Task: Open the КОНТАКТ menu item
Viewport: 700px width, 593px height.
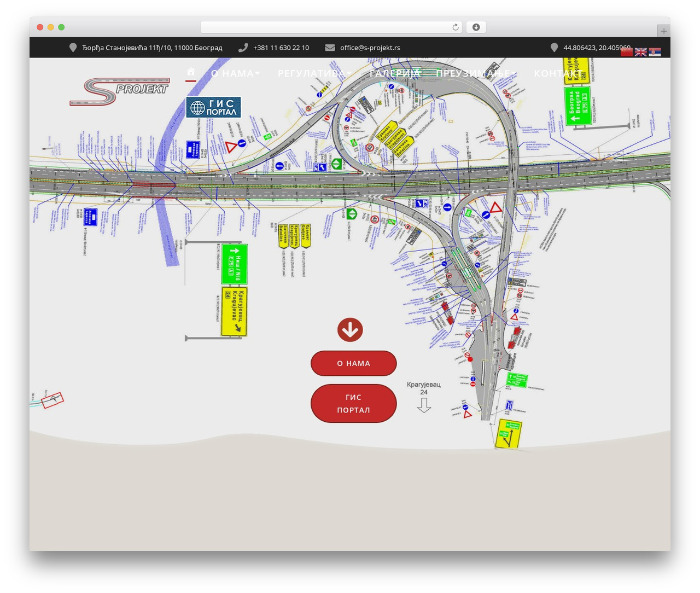Action: [558, 73]
